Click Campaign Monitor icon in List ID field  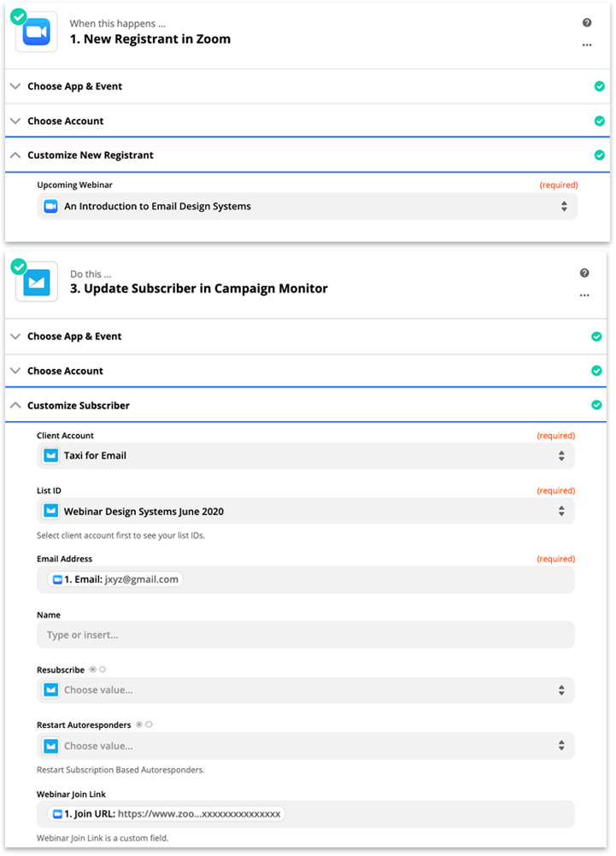(50, 511)
